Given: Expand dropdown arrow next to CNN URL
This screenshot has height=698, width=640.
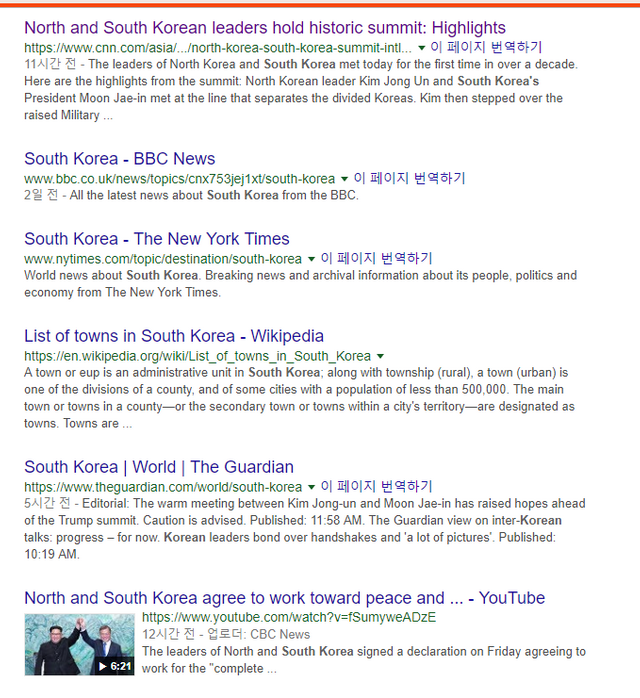Looking at the screenshot, I should point(421,48).
